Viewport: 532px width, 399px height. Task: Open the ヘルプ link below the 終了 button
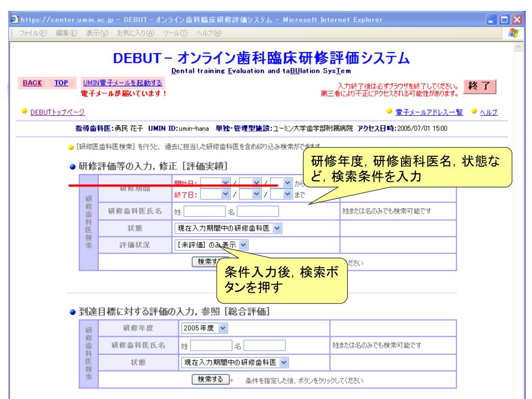[488, 112]
